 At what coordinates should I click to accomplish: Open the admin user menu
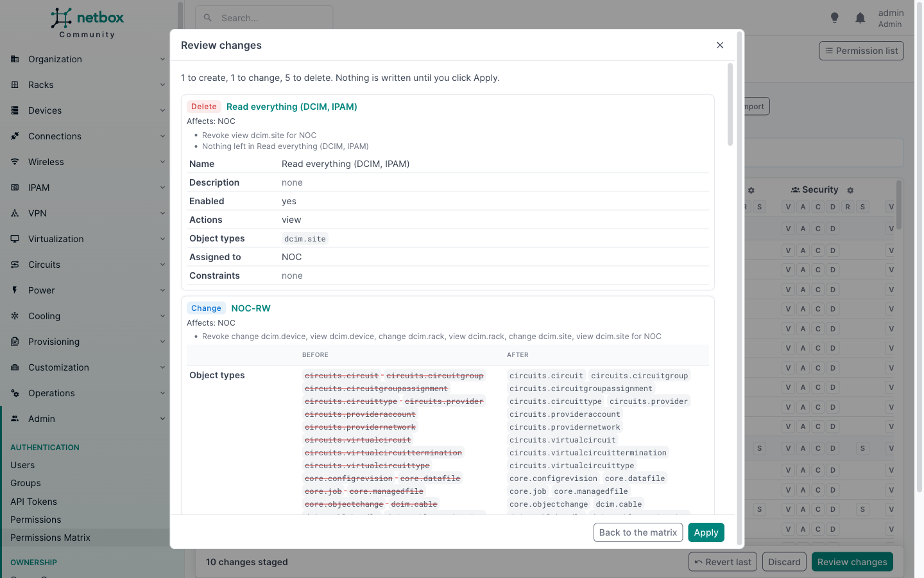[891, 18]
